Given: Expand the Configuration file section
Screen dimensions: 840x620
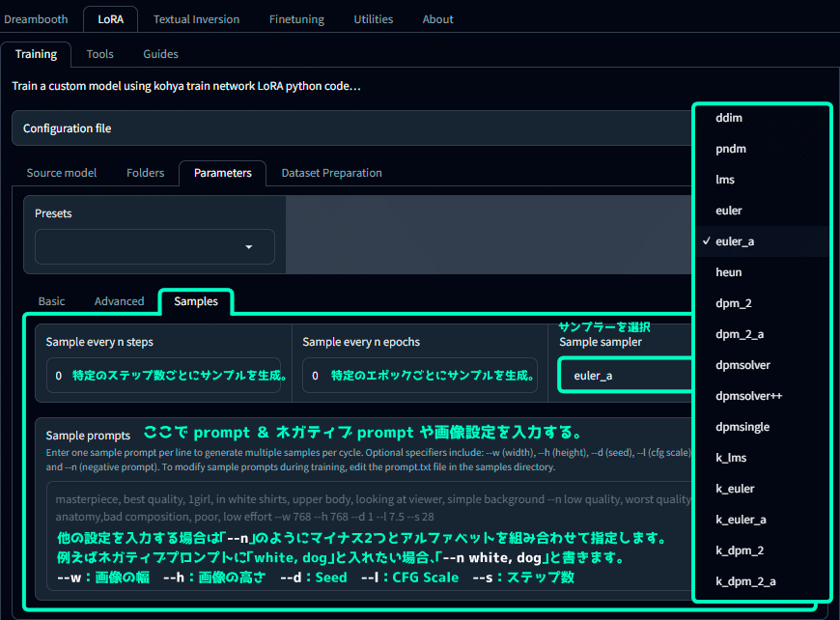Looking at the screenshot, I should (352, 128).
